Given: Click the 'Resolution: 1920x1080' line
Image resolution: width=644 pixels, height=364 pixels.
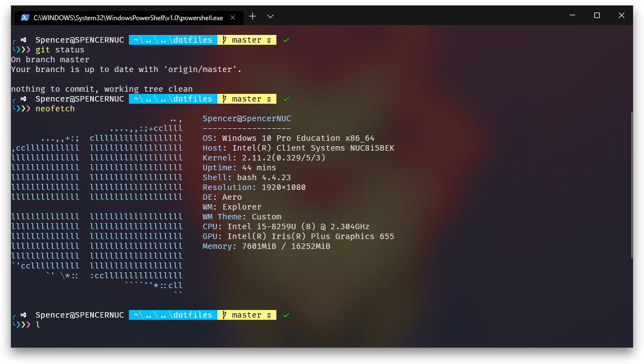Looking at the screenshot, I should [x=254, y=188].
